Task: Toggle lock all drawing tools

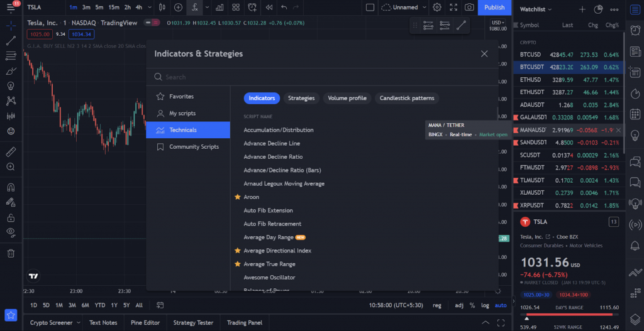Action: tap(11, 218)
